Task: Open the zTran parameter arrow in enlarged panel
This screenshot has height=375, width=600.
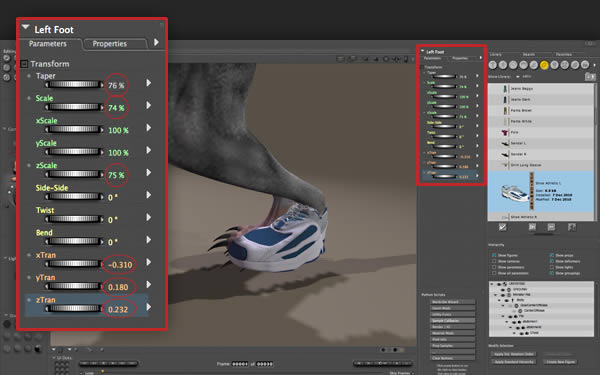Action: click(x=148, y=307)
